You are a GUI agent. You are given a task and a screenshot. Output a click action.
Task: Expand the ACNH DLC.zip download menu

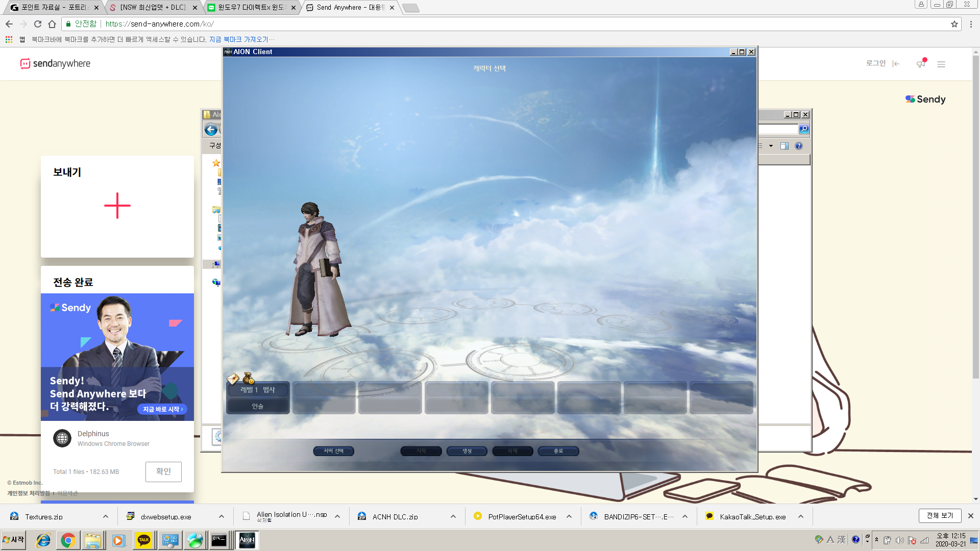point(453,516)
